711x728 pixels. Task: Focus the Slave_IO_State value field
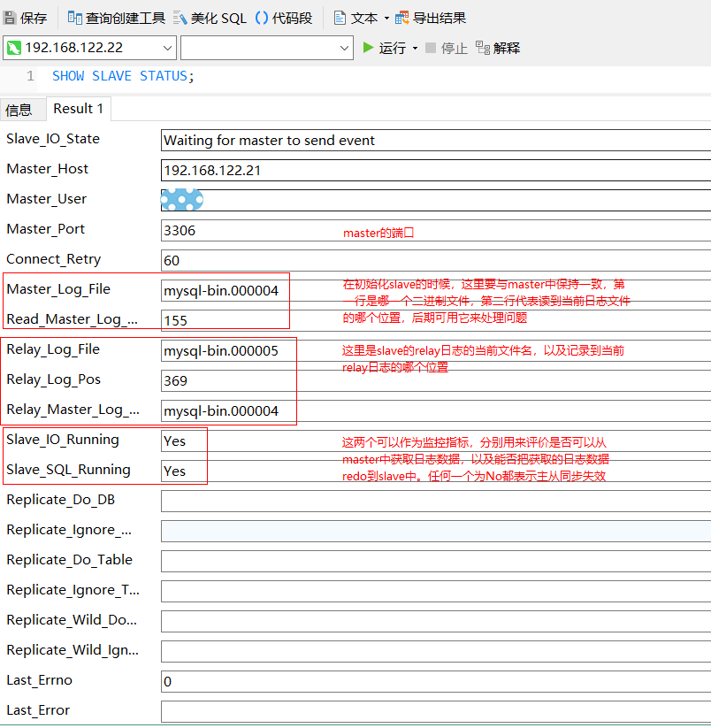click(435, 140)
